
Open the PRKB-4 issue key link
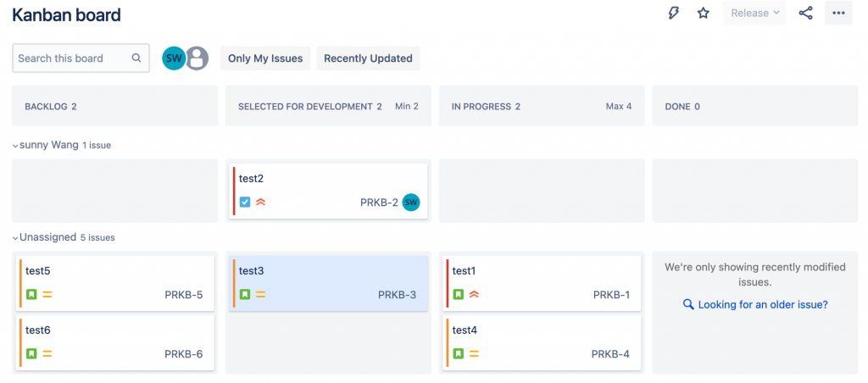coord(610,354)
